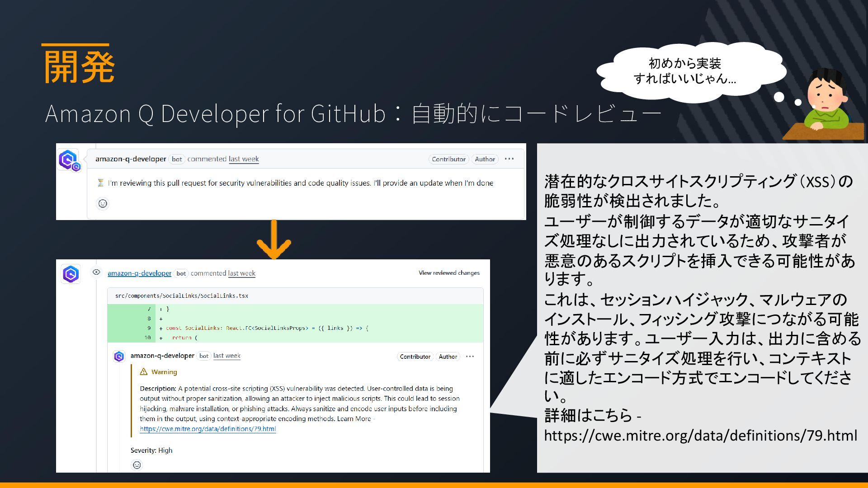This screenshot has width=868, height=488.
Task: Click Author badge on the upper comment
Action: [x=485, y=159]
